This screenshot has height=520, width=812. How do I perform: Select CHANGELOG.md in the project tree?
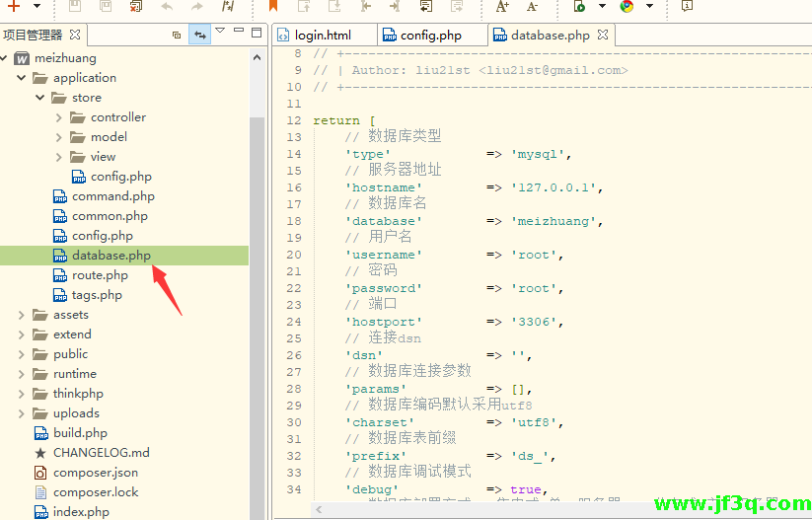pos(101,453)
